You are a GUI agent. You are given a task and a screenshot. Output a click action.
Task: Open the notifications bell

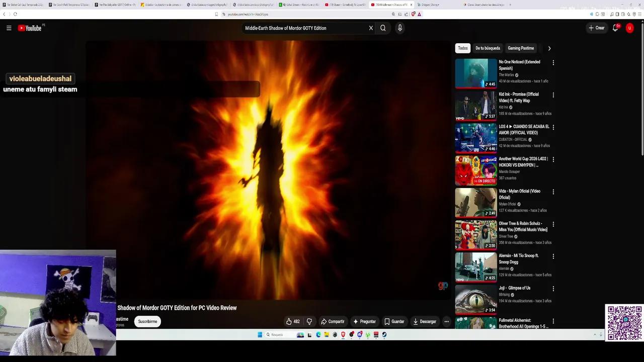[x=615, y=28]
